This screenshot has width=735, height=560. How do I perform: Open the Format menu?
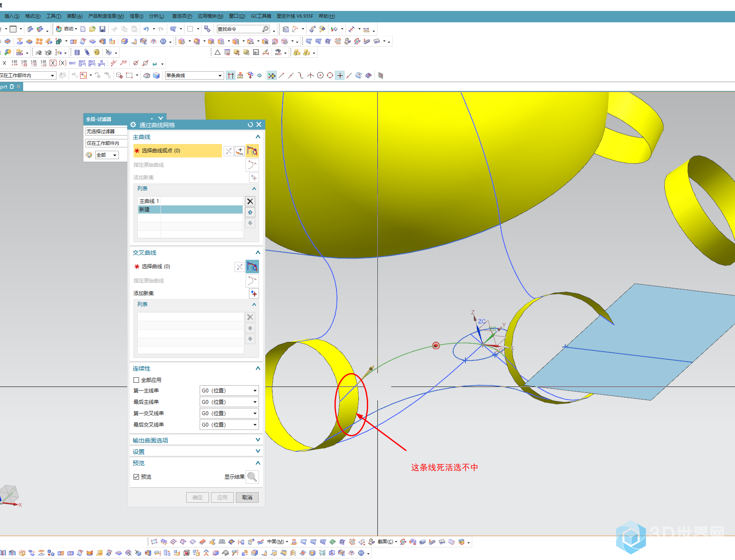[x=32, y=16]
